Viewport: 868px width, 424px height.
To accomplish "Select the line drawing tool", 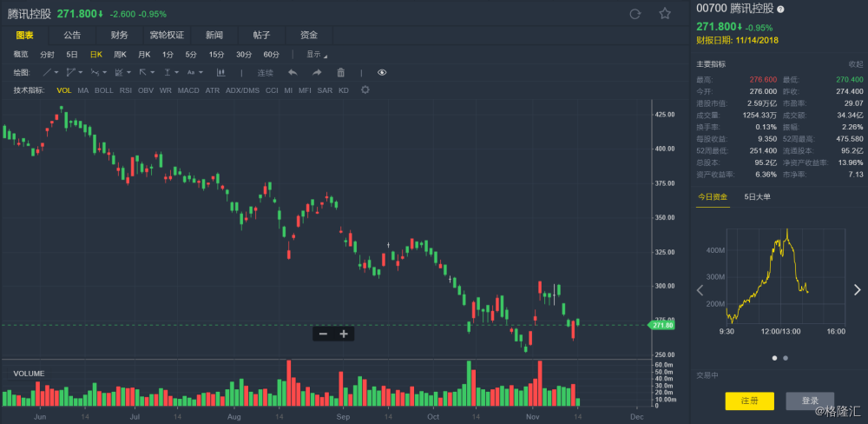I will click(48, 72).
